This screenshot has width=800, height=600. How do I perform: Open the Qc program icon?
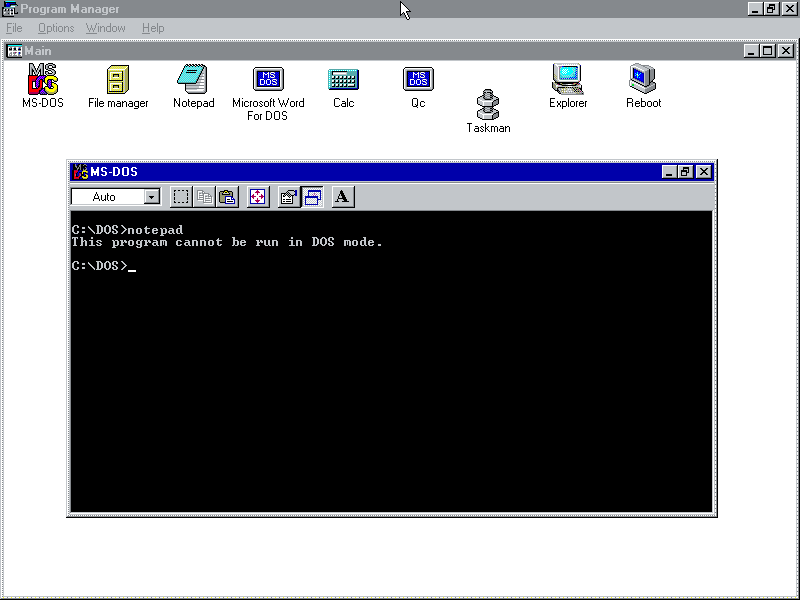[x=418, y=80]
